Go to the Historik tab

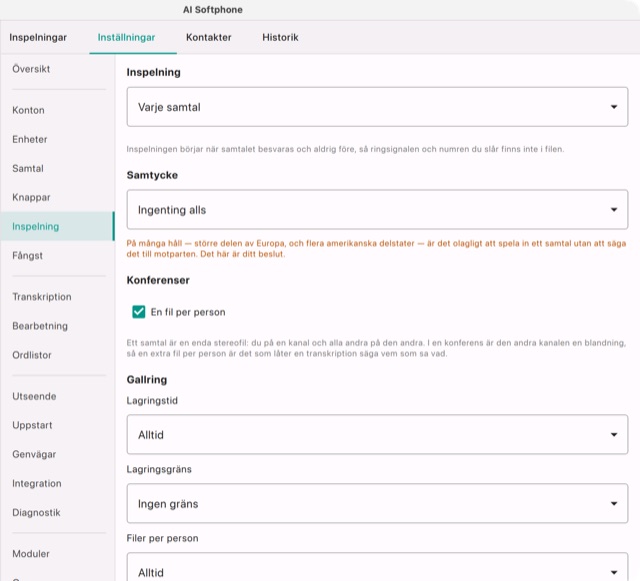(x=280, y=37)
